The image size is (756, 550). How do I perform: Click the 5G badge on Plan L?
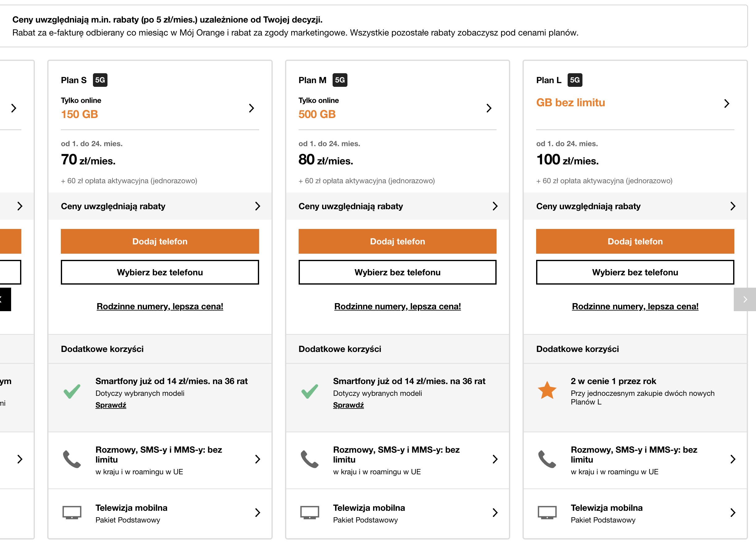[575, 80]
